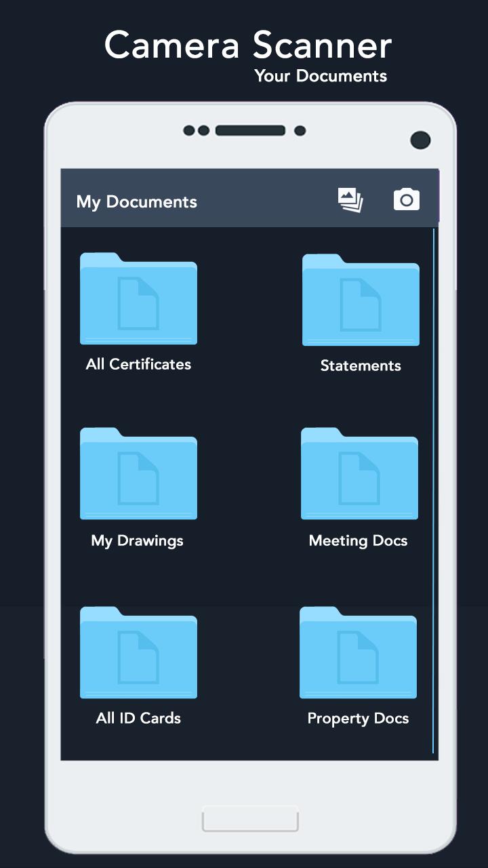Select the 'My Drawings' label
The image size is (488, 868).
pos(137,541)
